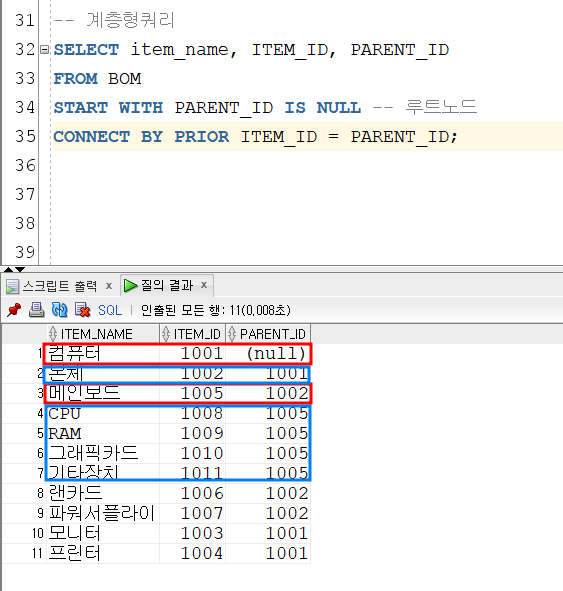
Task: Select the 모니터 cell
Action: (104, 533)
